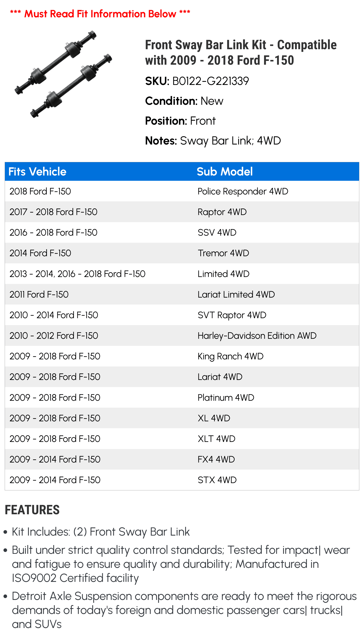
Task: Select the FX4 4WD table row
Action: click(182, 459)
